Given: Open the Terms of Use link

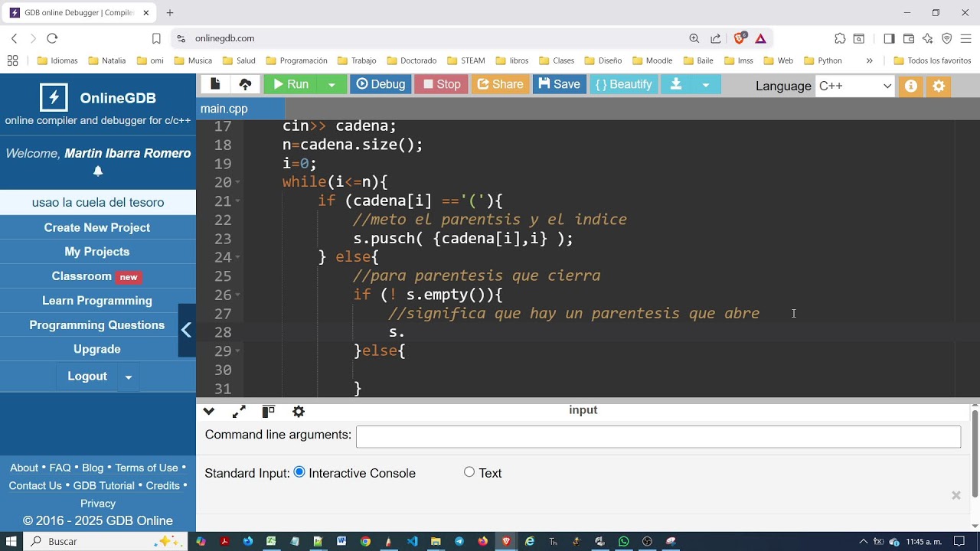Looking at the screenshot, I should [x=146, y=468].
